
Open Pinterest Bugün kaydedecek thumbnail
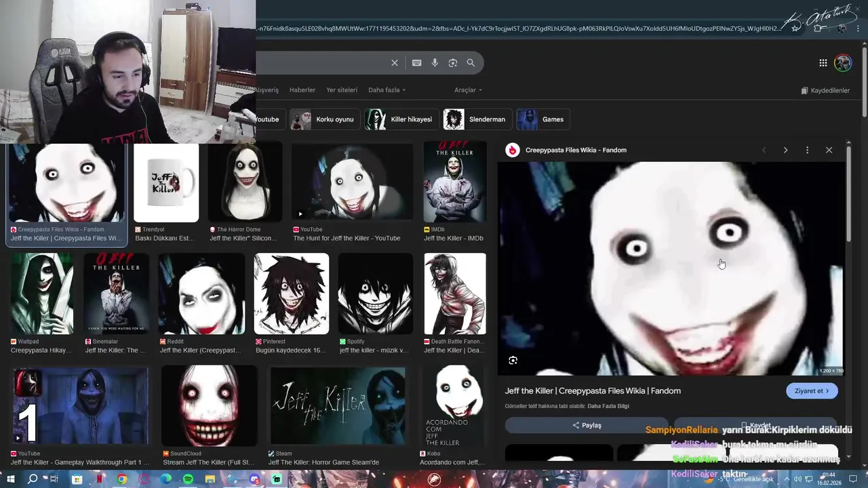[292, 293]
